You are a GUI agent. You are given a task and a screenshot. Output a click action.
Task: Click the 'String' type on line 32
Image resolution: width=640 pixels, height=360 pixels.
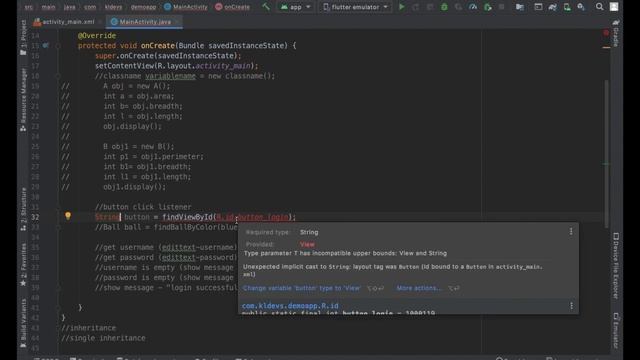pos(107,217)
